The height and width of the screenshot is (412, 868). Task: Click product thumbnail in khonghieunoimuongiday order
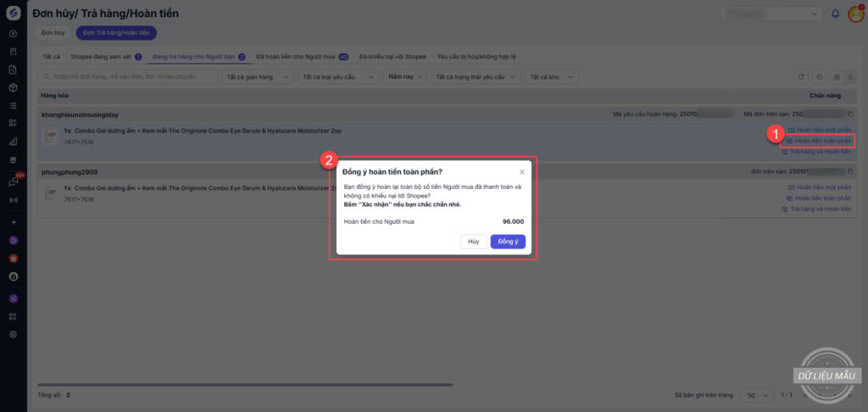pyautogui.click(x=51, y=136)
